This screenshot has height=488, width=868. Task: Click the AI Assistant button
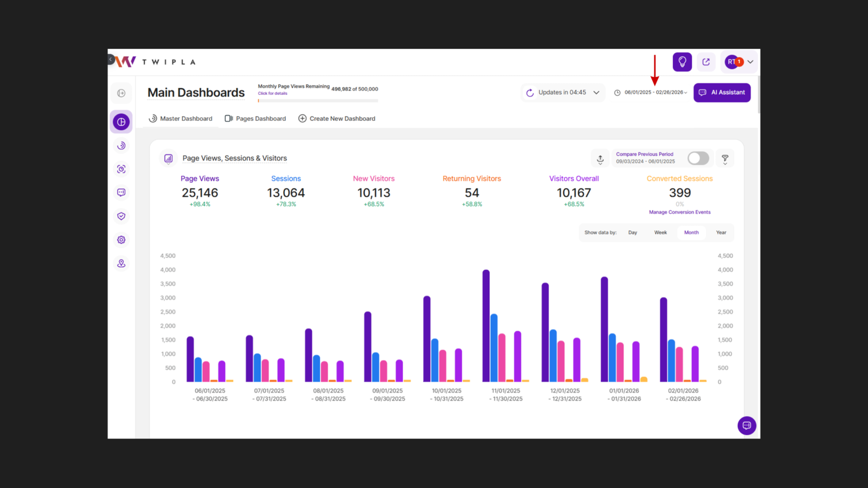click(722, 92)
